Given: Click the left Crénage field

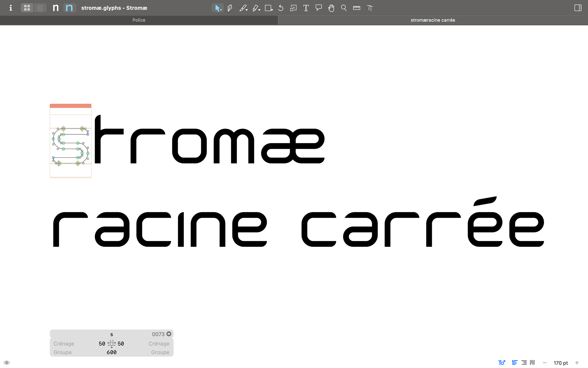Looking at the screenshot, I should pos(64,344).
